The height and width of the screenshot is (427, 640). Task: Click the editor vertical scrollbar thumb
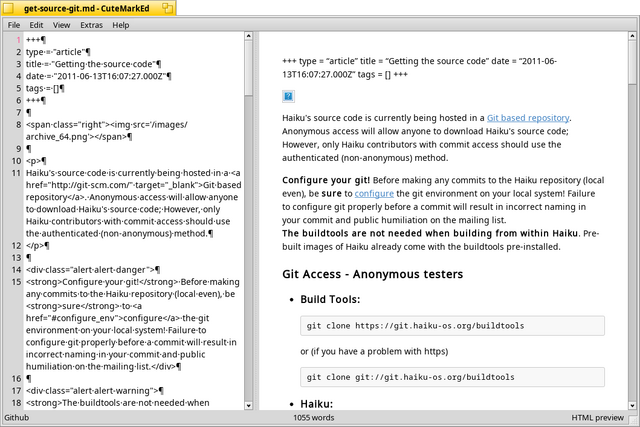coord(249,68)
